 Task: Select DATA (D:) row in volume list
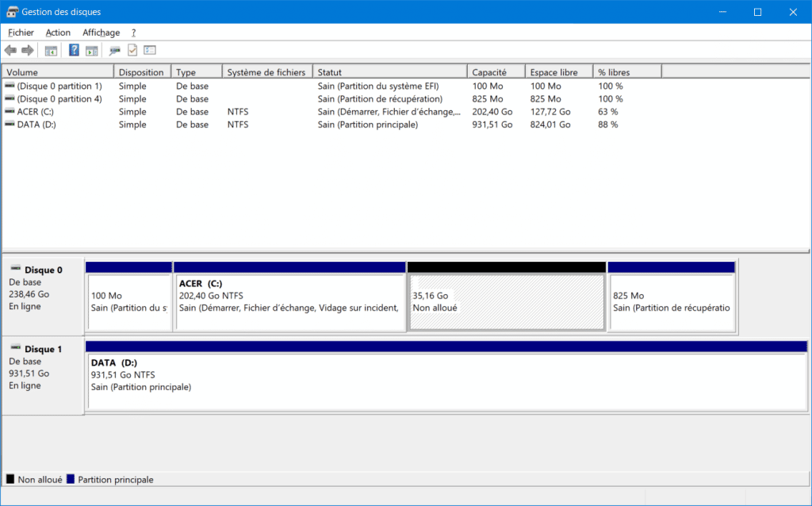coord(36,125)
